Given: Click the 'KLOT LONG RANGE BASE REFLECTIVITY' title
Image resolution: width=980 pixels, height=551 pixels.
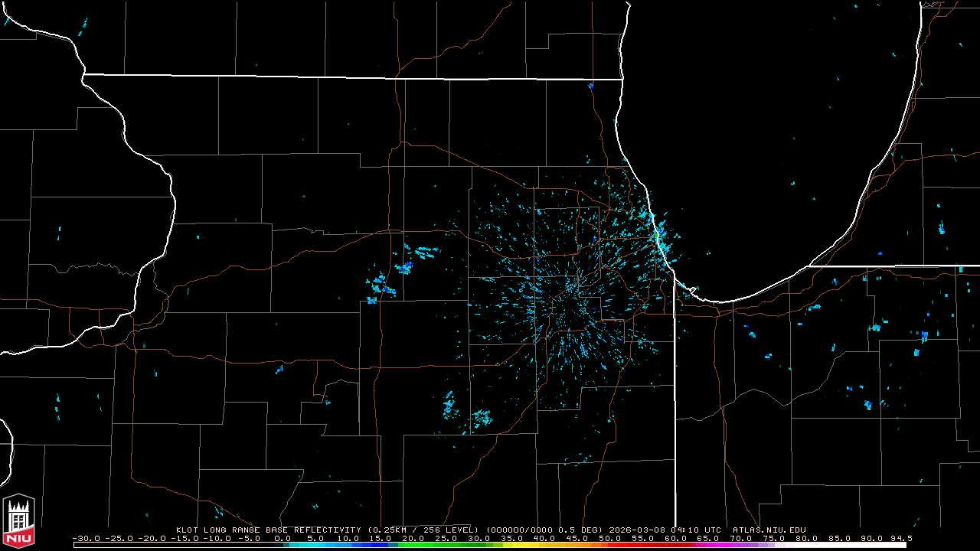Looking at the screenshot, I should point(268,530).
